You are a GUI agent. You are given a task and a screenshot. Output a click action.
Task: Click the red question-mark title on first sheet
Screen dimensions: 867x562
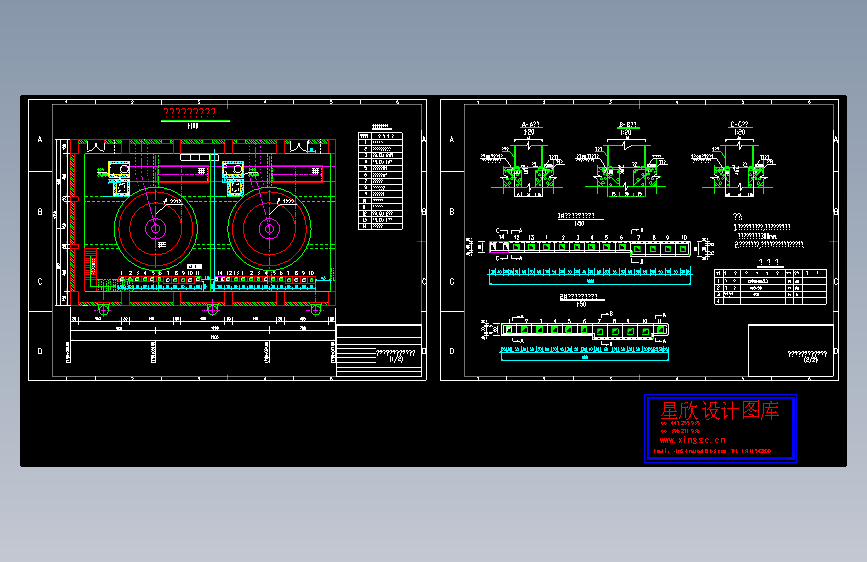190,112
